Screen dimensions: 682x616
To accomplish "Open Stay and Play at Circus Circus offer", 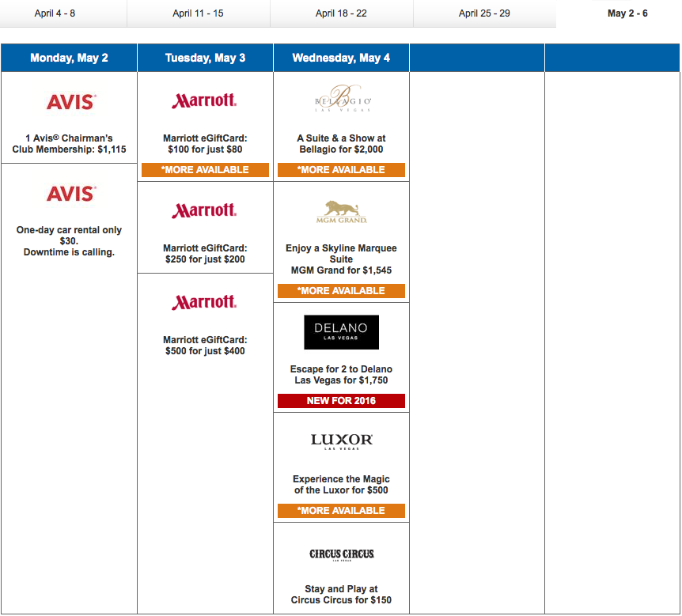I will (342, 595).
